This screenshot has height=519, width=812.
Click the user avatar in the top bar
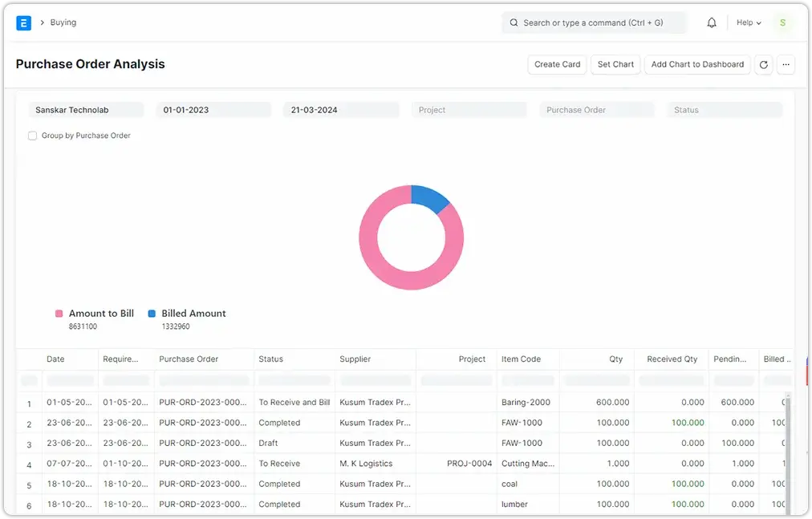(782, 22)
